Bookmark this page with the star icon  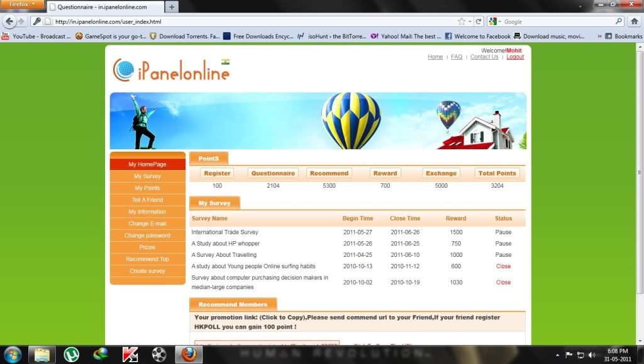(462, 21)
